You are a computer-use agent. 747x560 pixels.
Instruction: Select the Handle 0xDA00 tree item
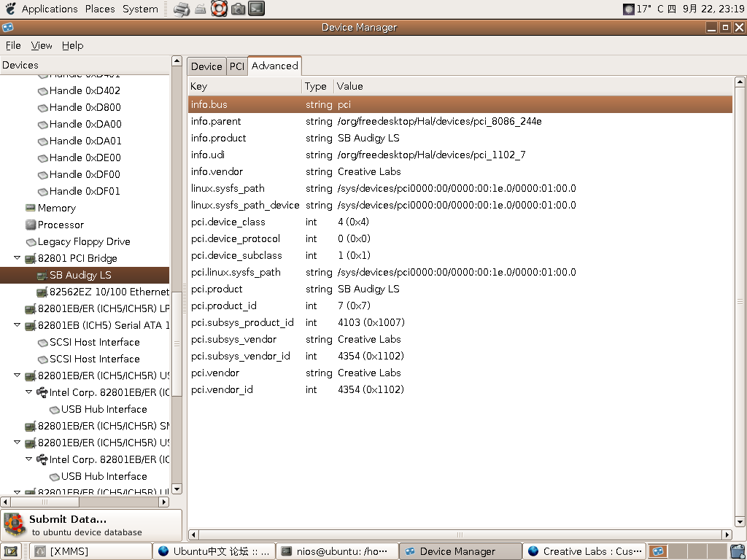pyautogui.click(x=85, y=124)
